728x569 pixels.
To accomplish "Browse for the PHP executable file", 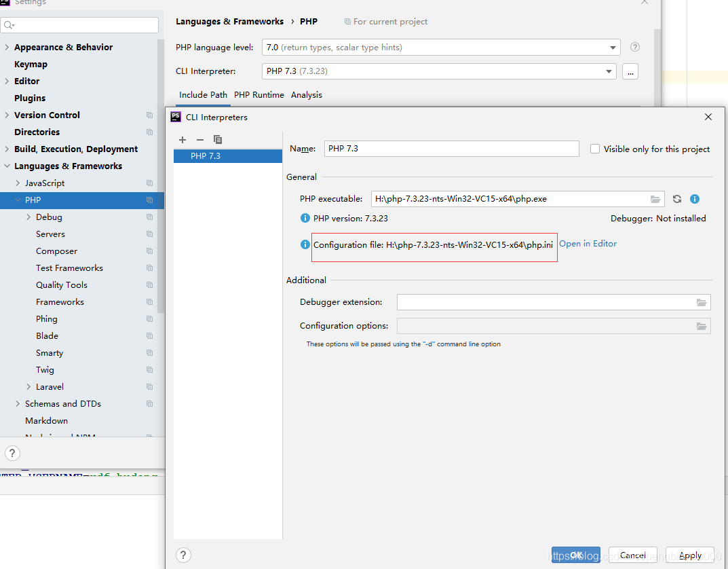I will [654, 199].
